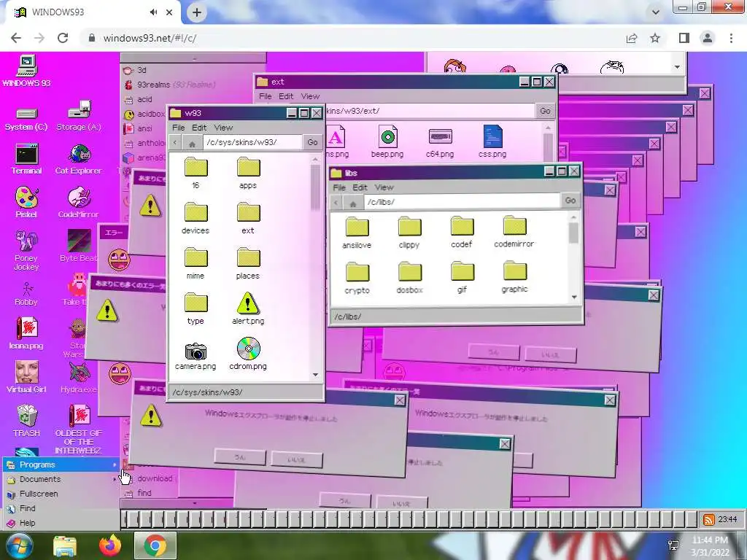The image size is (747, 560).
Task: Open a new browser tab
Action: click(x=197, y=12)
